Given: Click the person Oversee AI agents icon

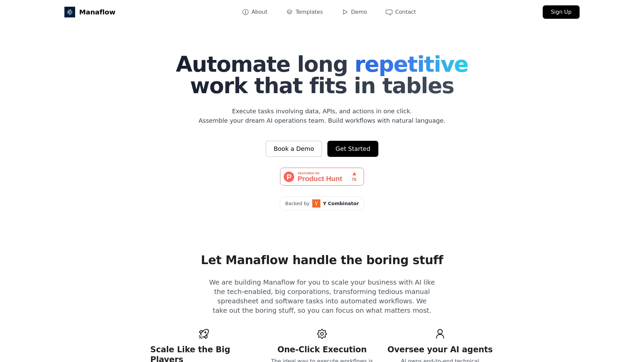Looking at the screenshot, I should (440, 333).
